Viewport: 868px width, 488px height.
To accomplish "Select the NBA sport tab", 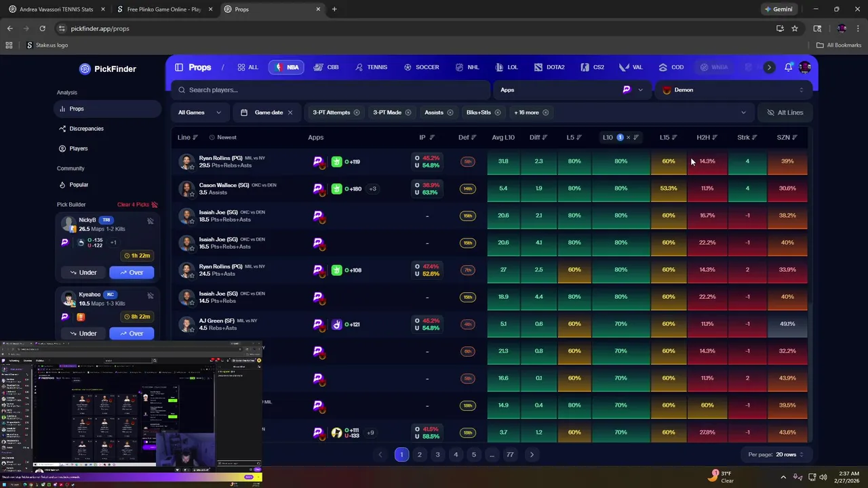I will point(286,67).
